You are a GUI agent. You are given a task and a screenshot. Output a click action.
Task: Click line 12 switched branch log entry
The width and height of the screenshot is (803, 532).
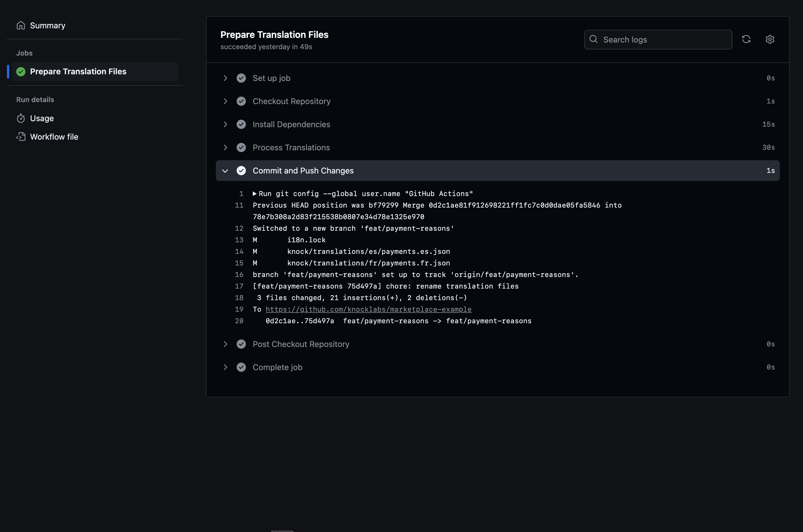coord(353,228)
